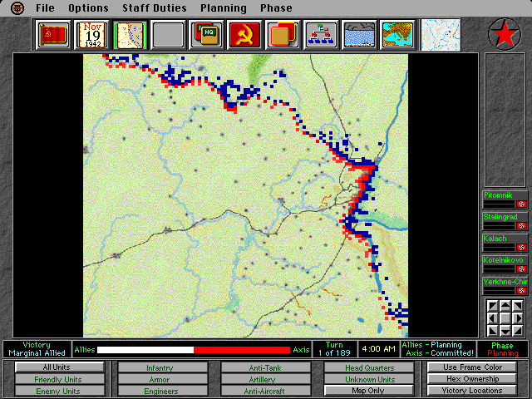The image size is (532, 399).
Task: Pan map up-left with arrow pad
Action: pos(493,306)
